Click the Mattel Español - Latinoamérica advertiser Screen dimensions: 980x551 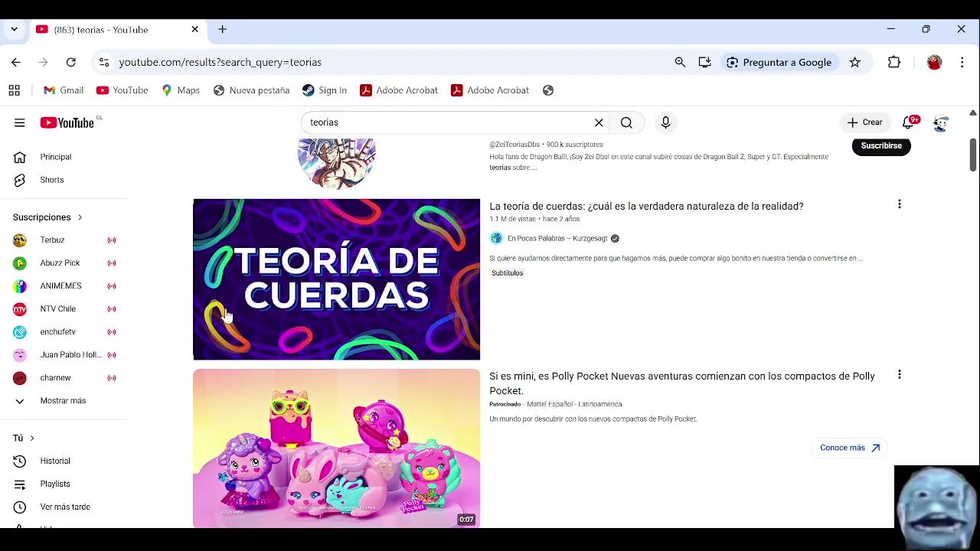coord(574,404)
